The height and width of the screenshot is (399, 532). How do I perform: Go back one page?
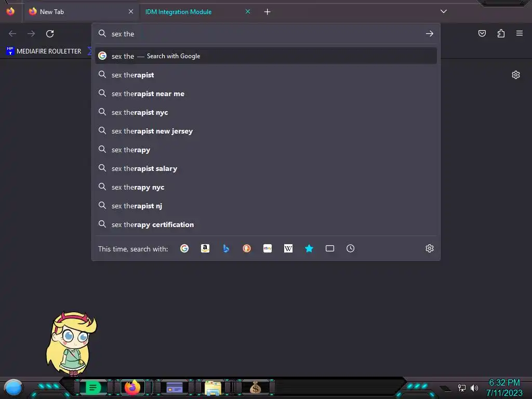click(12, 34)
